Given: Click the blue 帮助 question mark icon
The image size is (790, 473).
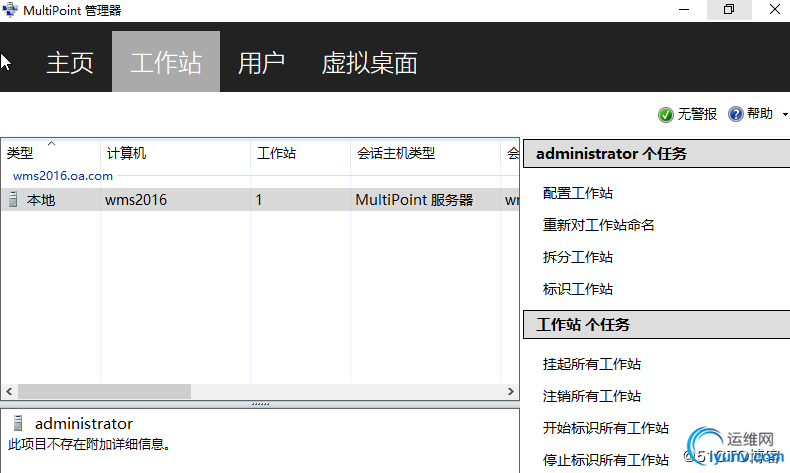Looking at the screenshot, I should coord(736,114).
